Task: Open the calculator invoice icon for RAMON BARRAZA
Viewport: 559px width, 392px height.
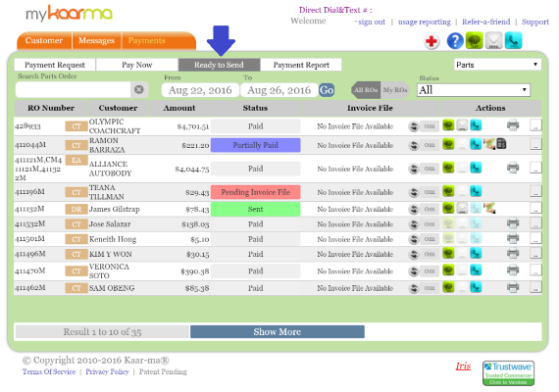Action: [x=501, y=144]
